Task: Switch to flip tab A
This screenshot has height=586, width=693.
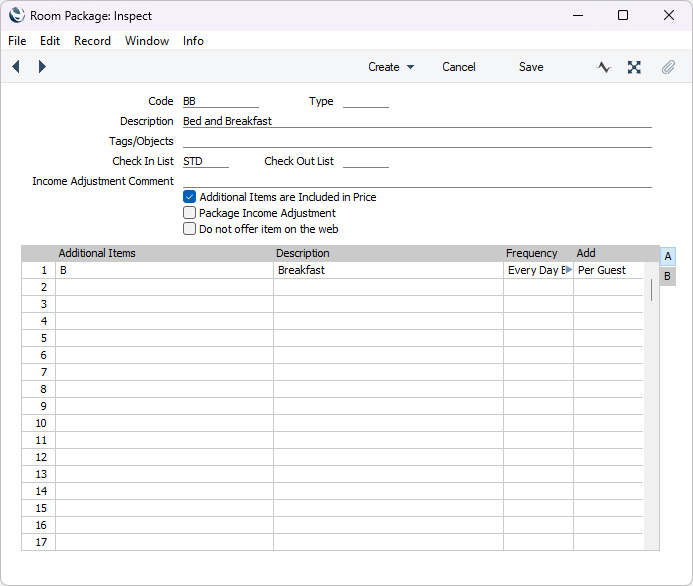Action: click(668, 256)
